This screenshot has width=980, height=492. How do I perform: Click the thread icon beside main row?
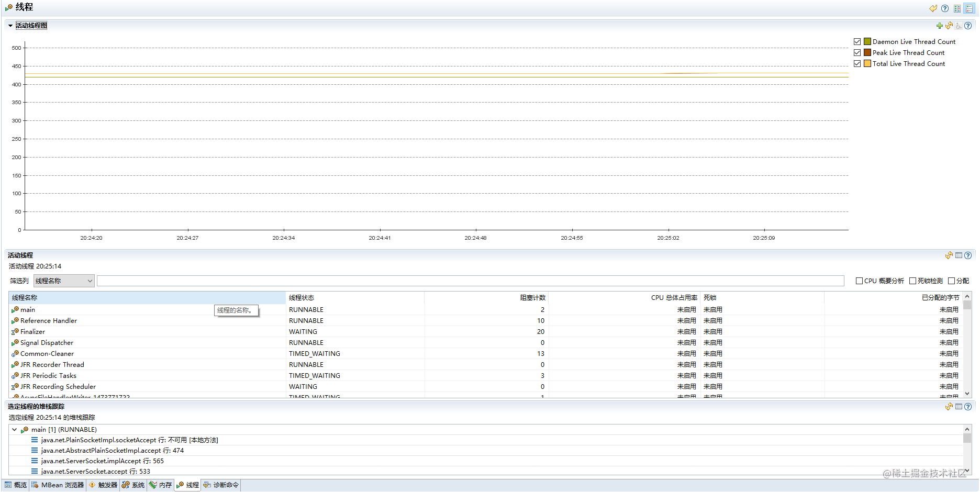click(x=15, y=310)
